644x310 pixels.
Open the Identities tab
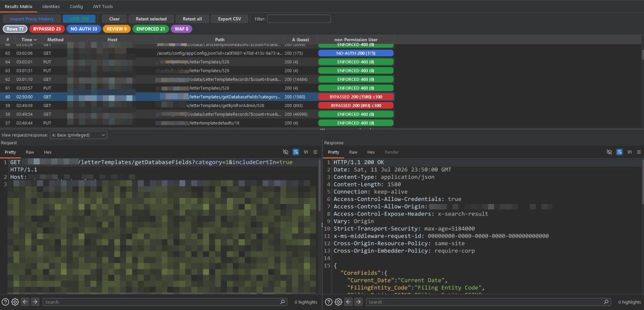(x=51, y=6)
